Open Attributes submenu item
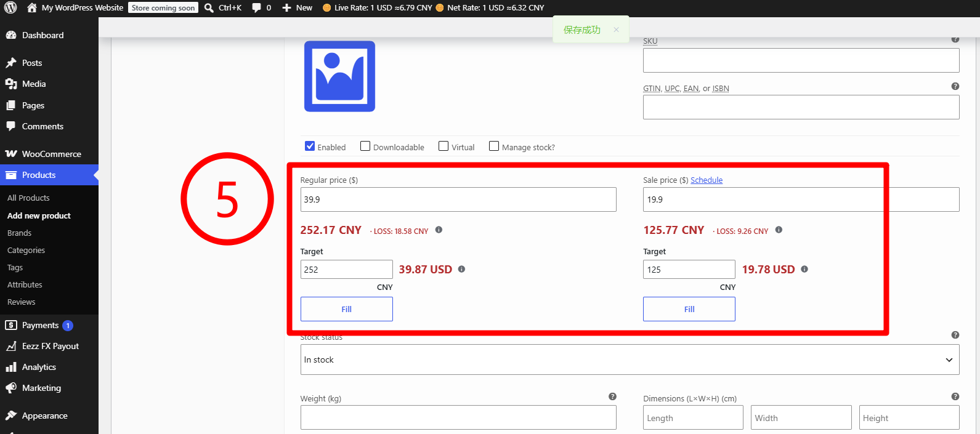 (x=25, y=284)
